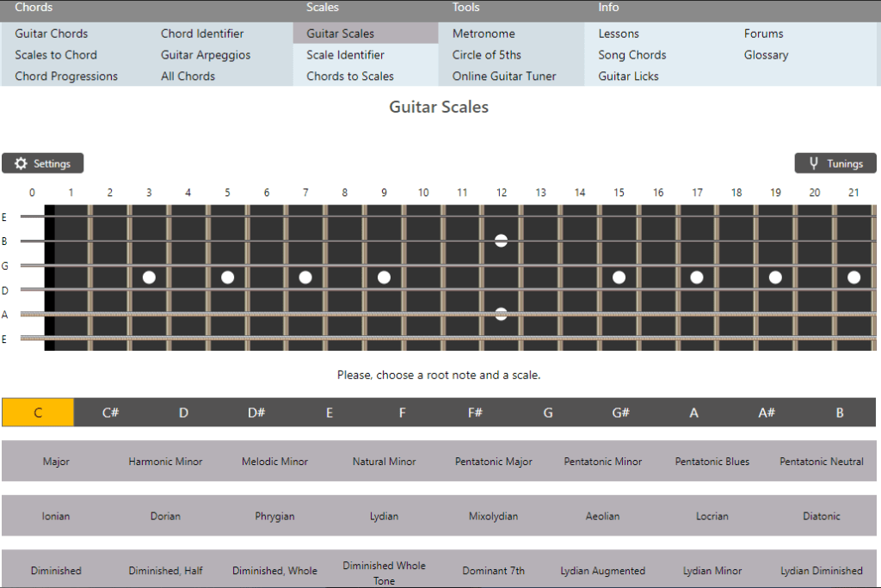The height and width of the screenshot is (588, 881).
Task: Pick the Dorian mode scale
Action: 165,517
